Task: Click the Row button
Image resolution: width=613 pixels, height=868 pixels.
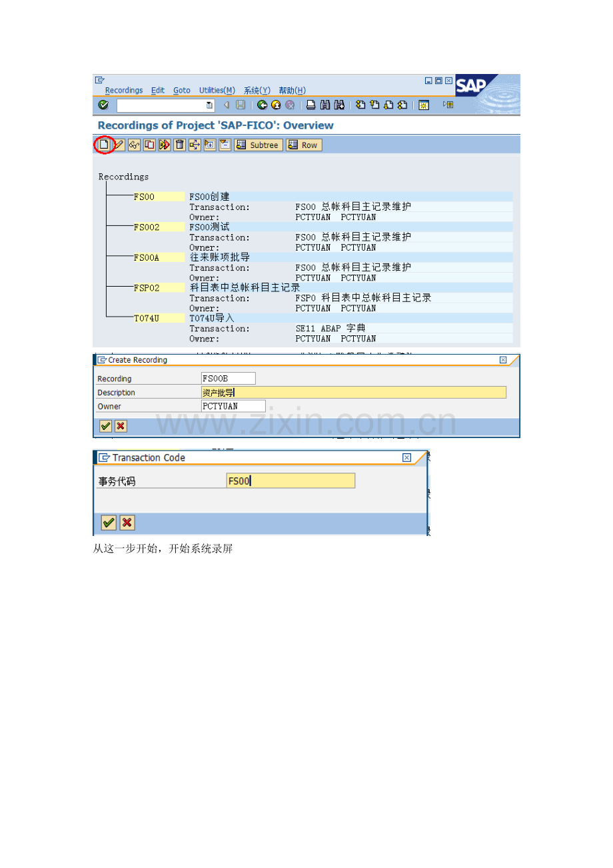Action: pos(304,145)
